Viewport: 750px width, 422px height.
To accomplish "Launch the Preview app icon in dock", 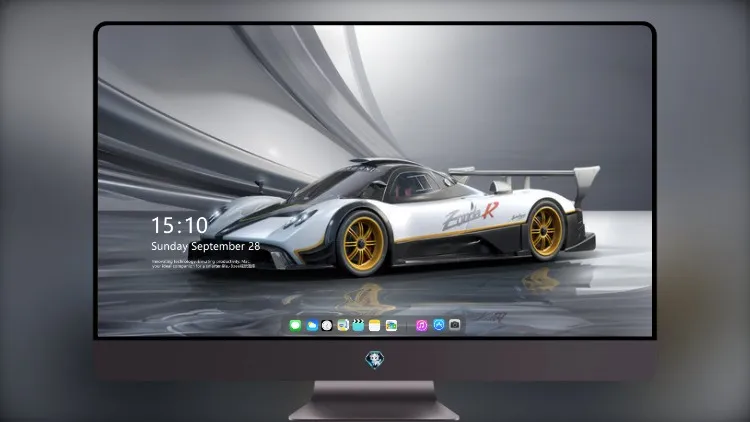I will (343, 326).
